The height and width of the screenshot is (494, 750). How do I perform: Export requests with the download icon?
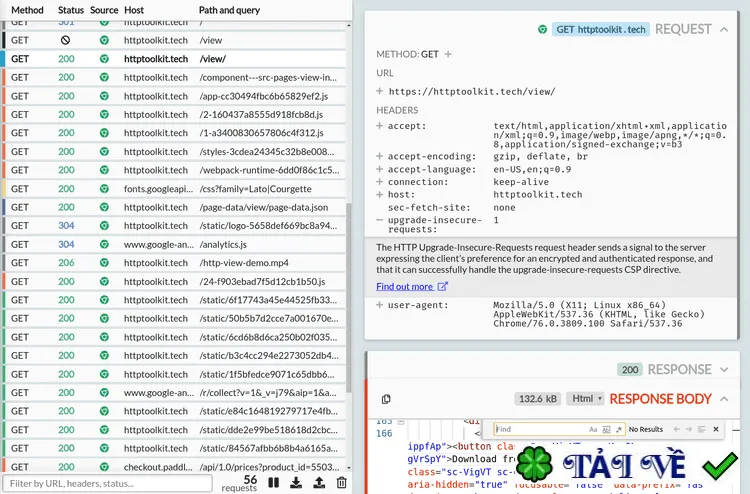296,483
